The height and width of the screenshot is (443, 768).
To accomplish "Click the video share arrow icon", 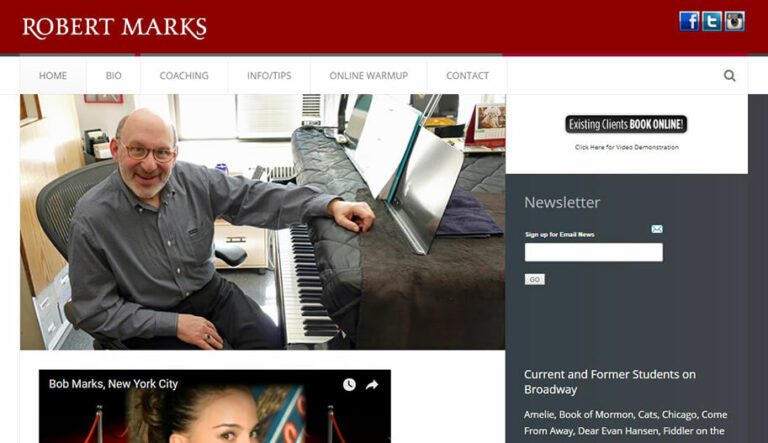I will click(x=372, y=385).
